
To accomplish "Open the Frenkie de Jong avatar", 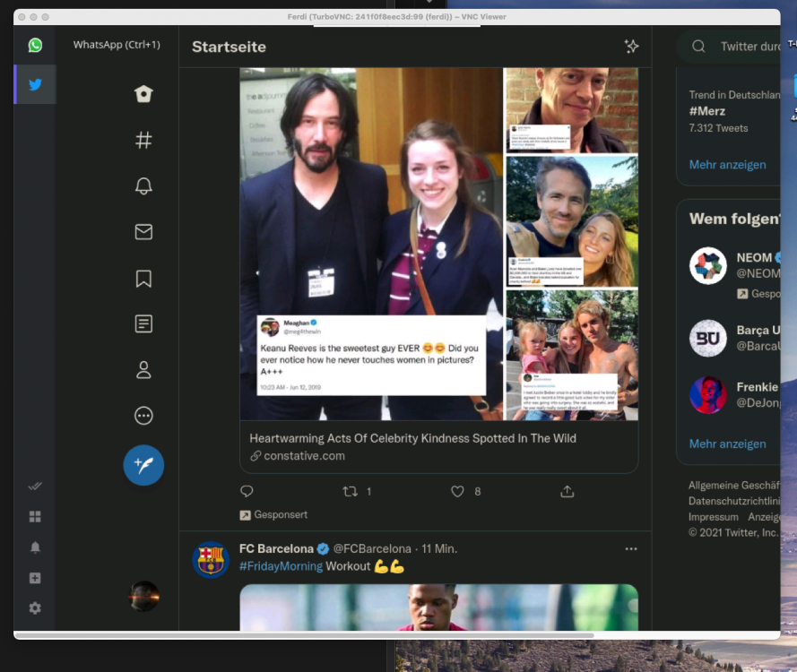I will (x=708, y=395).
